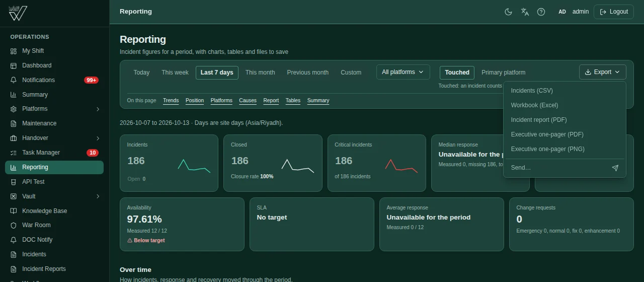
Task: Select the Primary platform counting mode
Action: point(503,73)
